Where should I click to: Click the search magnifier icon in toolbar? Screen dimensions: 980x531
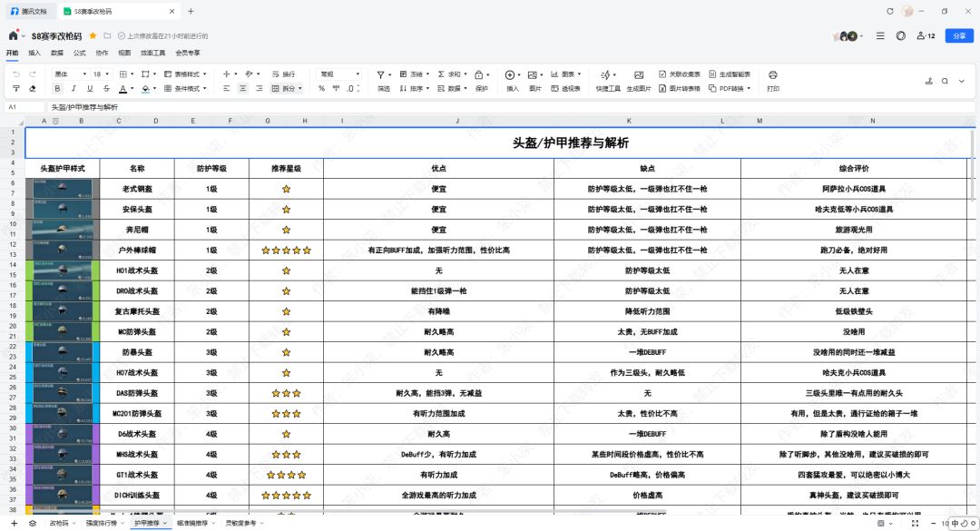point(945,82)
